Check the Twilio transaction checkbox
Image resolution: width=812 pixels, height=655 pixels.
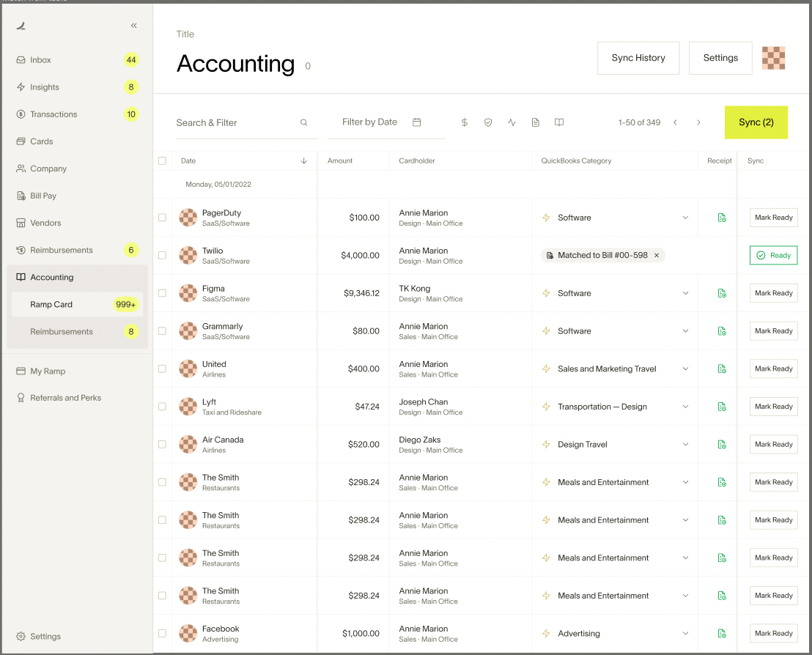point(162,255)
